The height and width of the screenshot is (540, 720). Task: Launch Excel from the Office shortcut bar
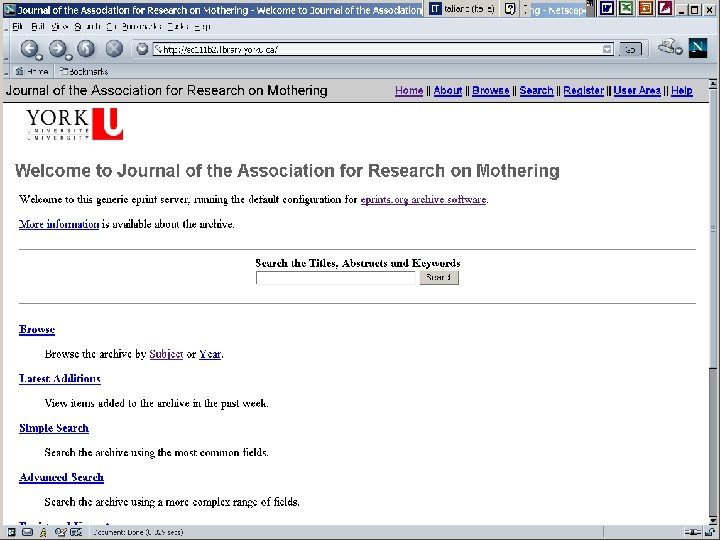pos(626,8)
